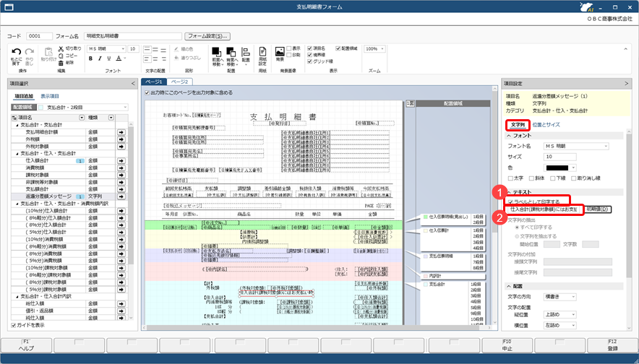Open the black color swatch picker
The height and width of the screenshot is (364, 639).
pyautogui.click(x=560, y=168)
